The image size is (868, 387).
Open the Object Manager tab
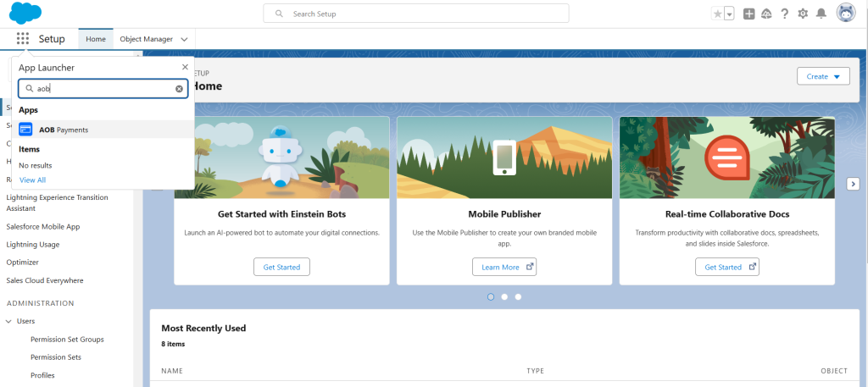tap(146, 39)
